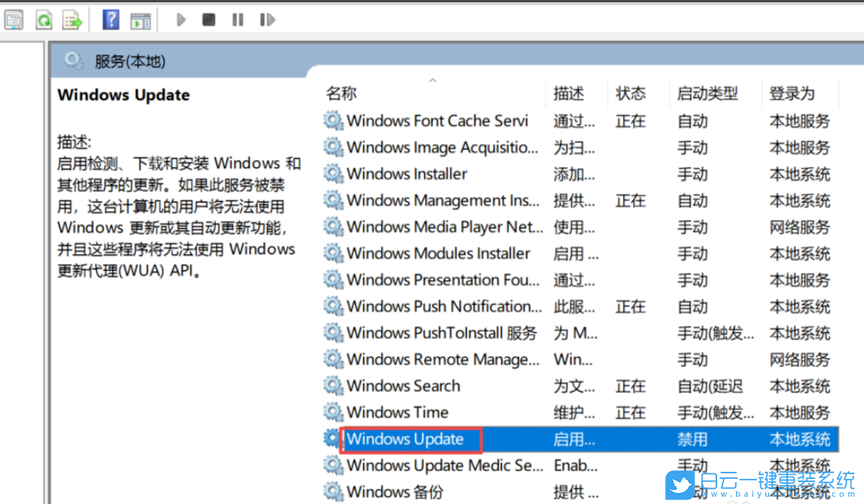Viewport: 864px width, 504px height.
Task: Sort services by 状态 column
Action: pyautogui.click(x=630, y=93)
